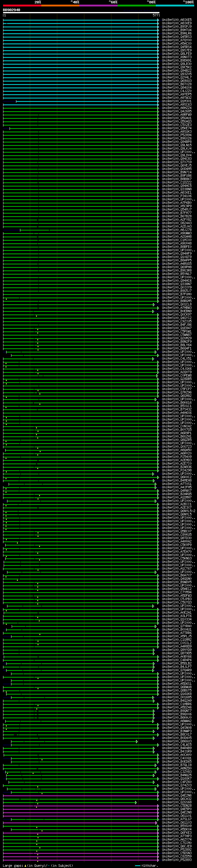Choose the UniRef100_B6TXZ8 hit label
The image size is (197, 868).
pos(177,84)
